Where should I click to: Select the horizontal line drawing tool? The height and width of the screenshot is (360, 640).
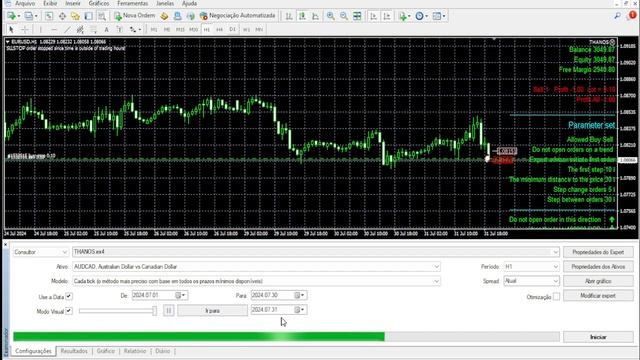(x=54, y=29)
